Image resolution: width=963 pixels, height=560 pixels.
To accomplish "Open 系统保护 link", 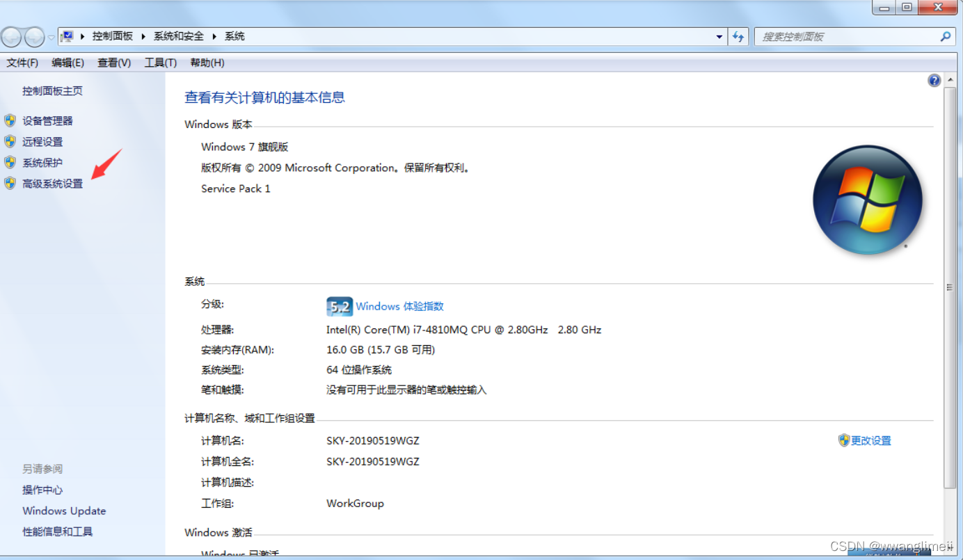I will [42, 162].
